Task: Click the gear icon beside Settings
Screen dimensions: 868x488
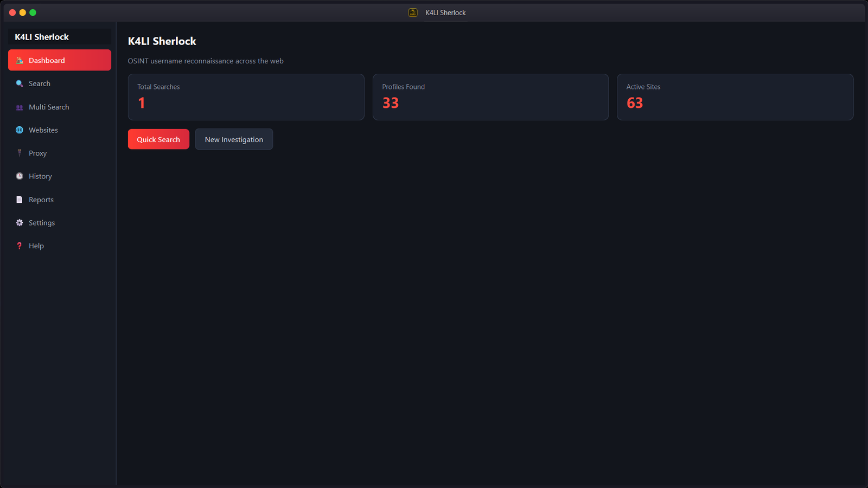Action: 20,223
